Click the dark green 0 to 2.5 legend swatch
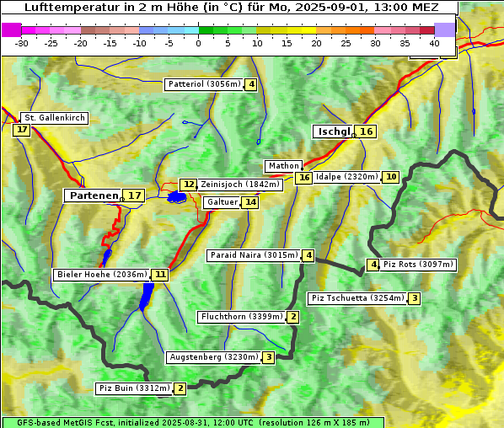Screen dimensions: 504x428 click(x=206, y=30)
